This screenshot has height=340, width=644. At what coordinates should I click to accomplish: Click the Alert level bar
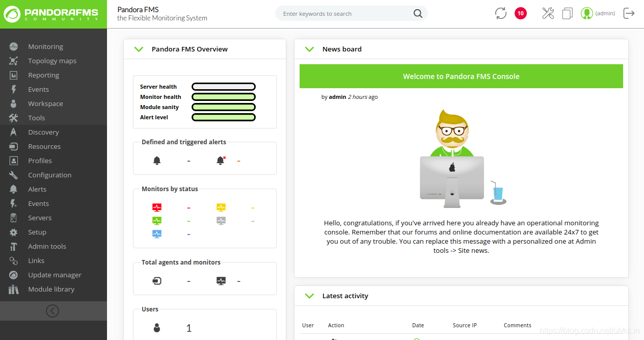223,117
